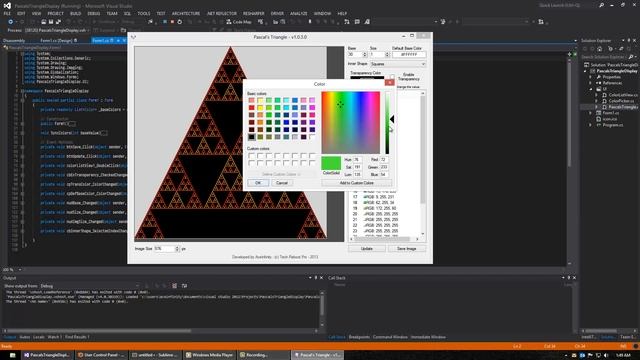
Task: Select the pure red basic color swatch
Action: point(251,108)
